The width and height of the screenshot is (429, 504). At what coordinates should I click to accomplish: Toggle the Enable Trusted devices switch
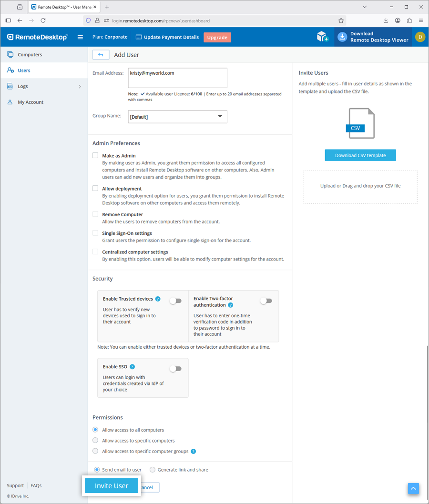pyautogui.click(x=175, y=301)
